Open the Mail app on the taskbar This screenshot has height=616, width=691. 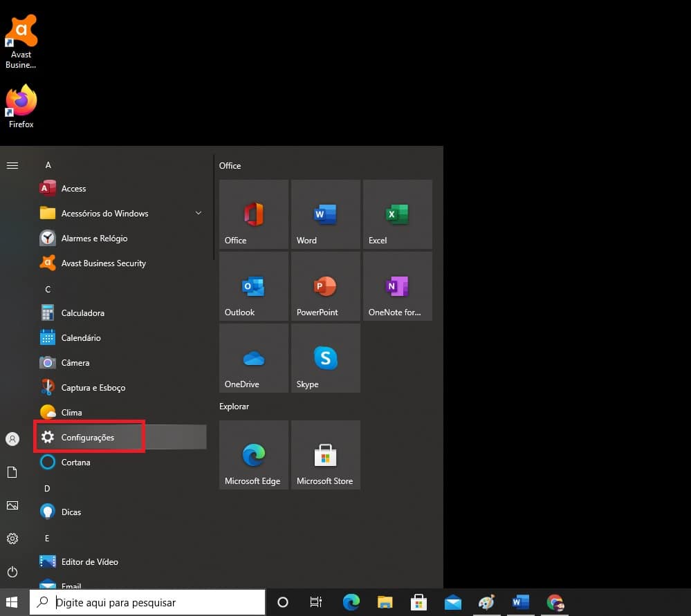(452, 602)
